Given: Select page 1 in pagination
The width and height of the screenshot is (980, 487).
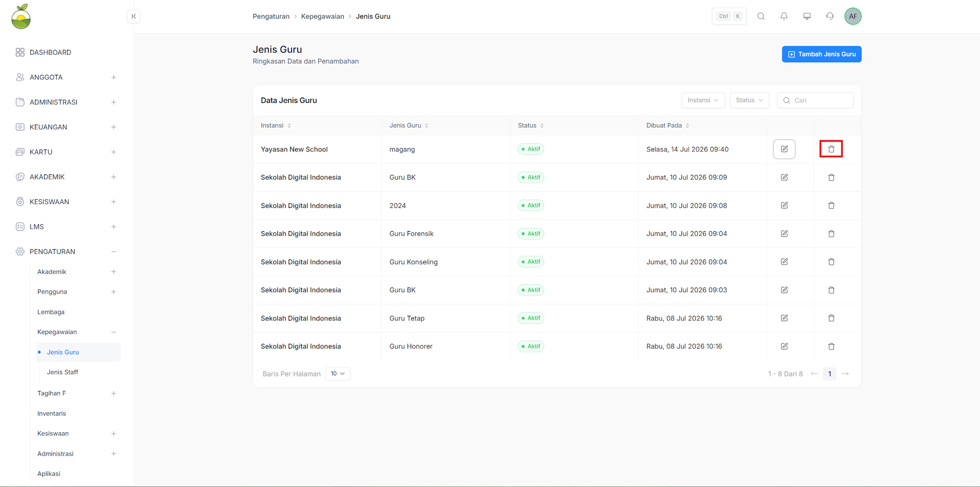Looking at the screenshot, I should click(x=829, y=374).
